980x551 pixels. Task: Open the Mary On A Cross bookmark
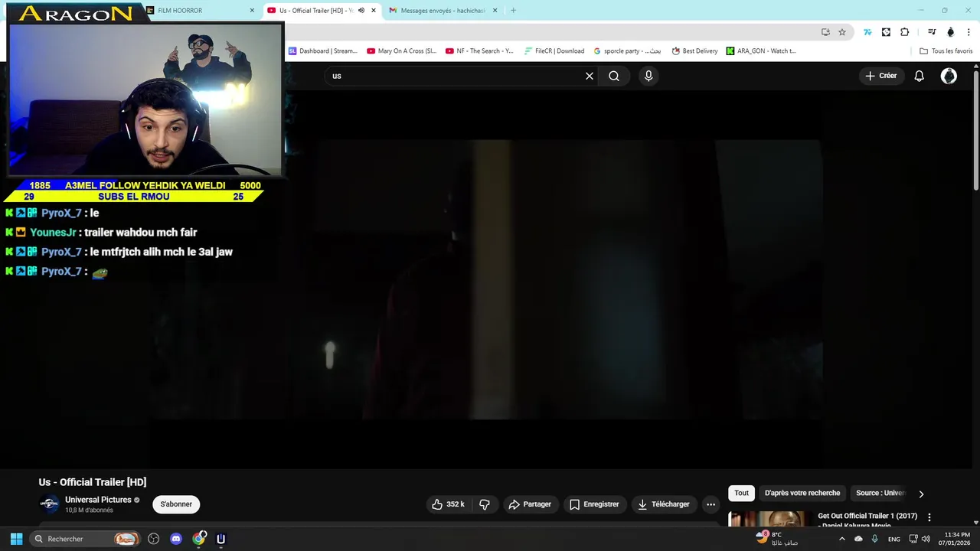tap(401, 51)
